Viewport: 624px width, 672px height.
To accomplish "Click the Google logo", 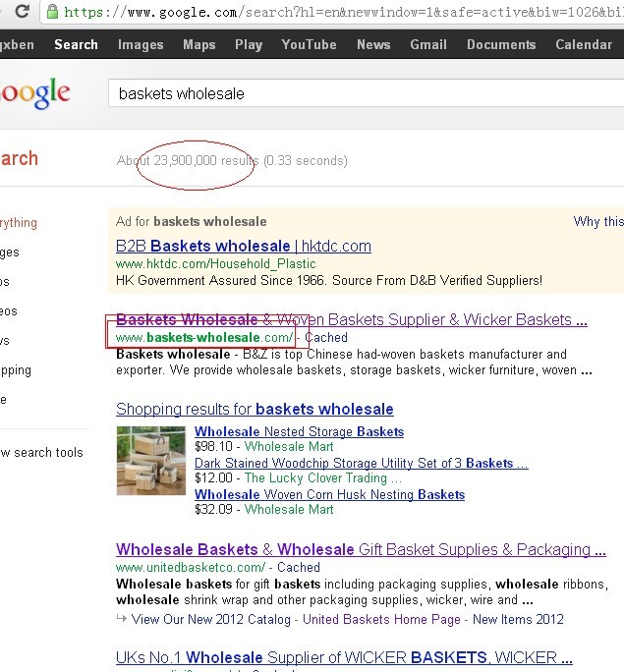I will (x=34, y=92).
